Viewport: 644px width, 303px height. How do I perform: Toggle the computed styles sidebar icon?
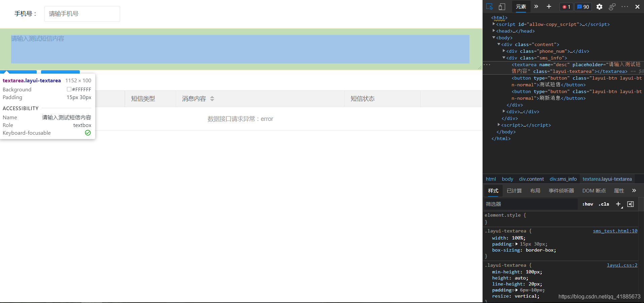(631, 204)
